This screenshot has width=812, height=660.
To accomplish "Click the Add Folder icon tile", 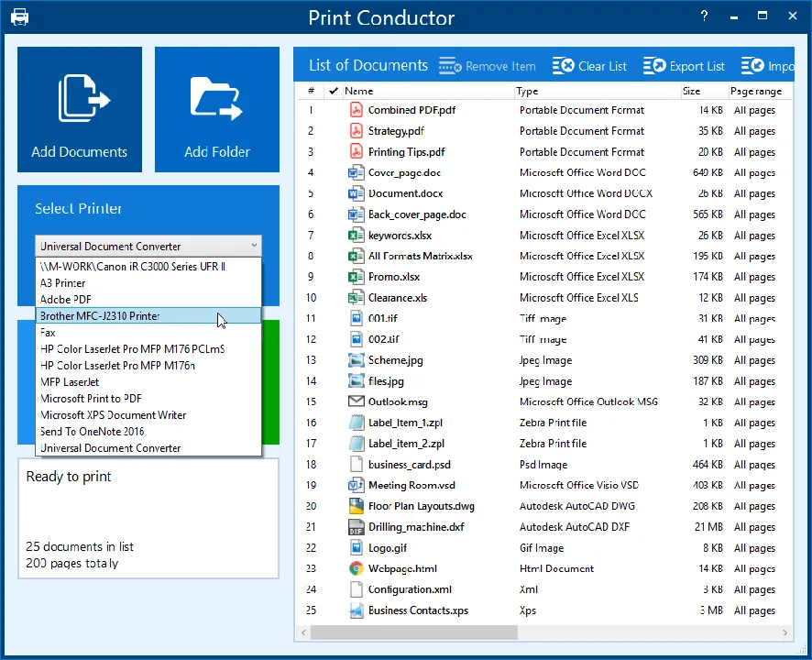I will 217,109.
